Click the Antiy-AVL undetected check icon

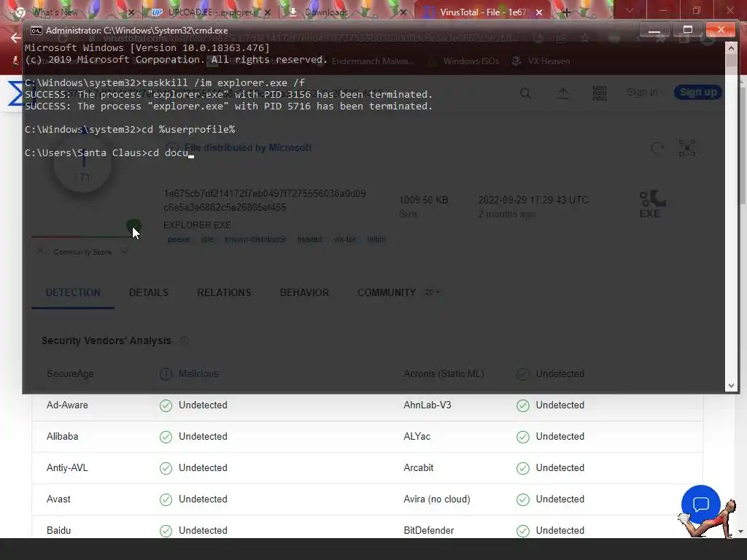166,468
